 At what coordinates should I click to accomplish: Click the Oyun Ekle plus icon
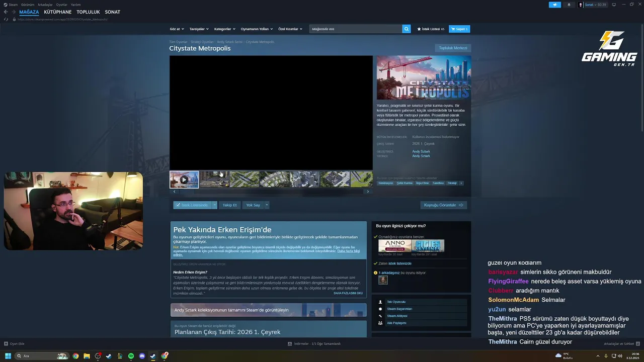tap(6, 344)
